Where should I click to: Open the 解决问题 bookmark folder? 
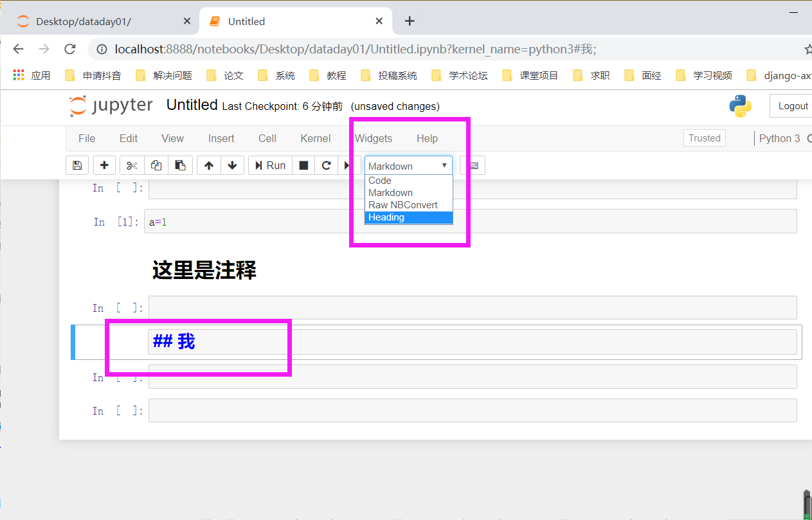[x=164, y=75]
